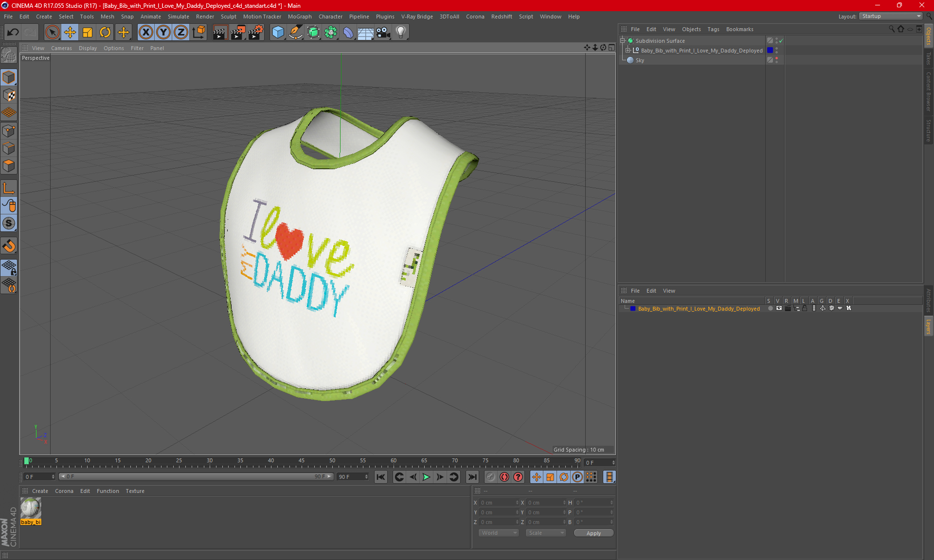Click Baby_Bib blue layer color swatch
Screen dimensions: 934x560
pyautogui.click(x=770, y=51)
